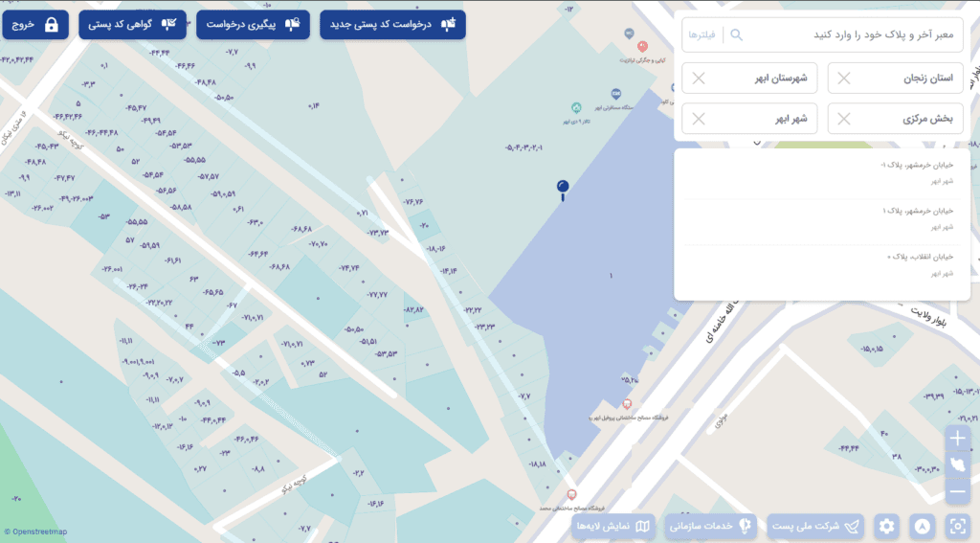Click the Openstreetmap attribution link
The image size is (980, 543).
coord(35,532)
